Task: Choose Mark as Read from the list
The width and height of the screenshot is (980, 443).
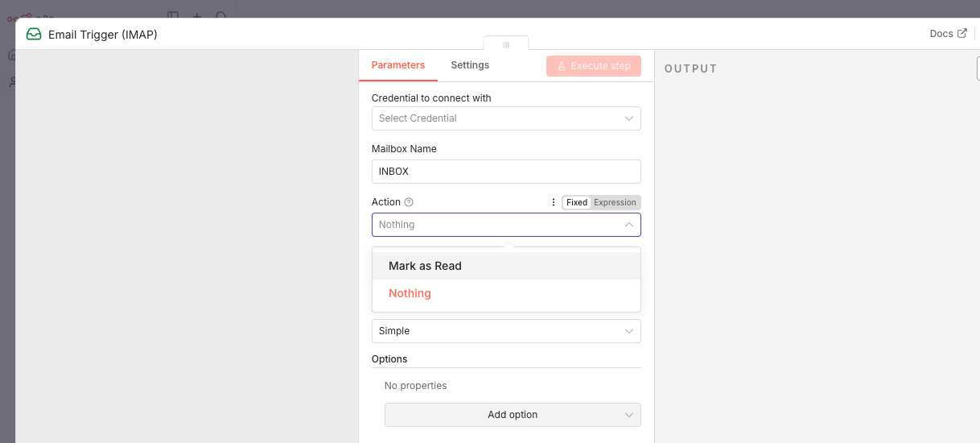Action: pyautogui.click(x=425, y=266)
